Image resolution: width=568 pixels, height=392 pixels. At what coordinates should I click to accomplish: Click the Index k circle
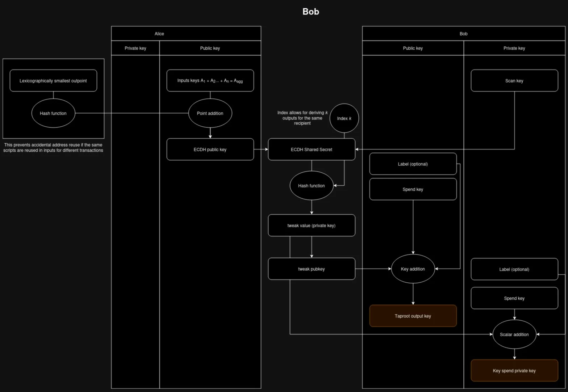(344, 118)
